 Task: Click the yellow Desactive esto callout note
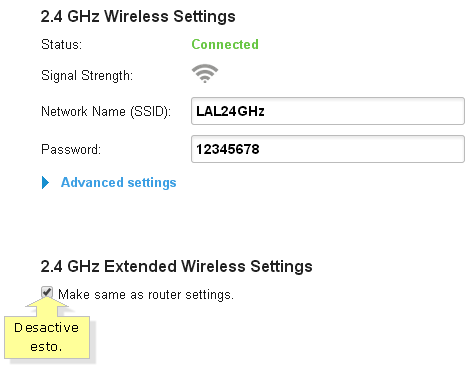pos(47,337)
